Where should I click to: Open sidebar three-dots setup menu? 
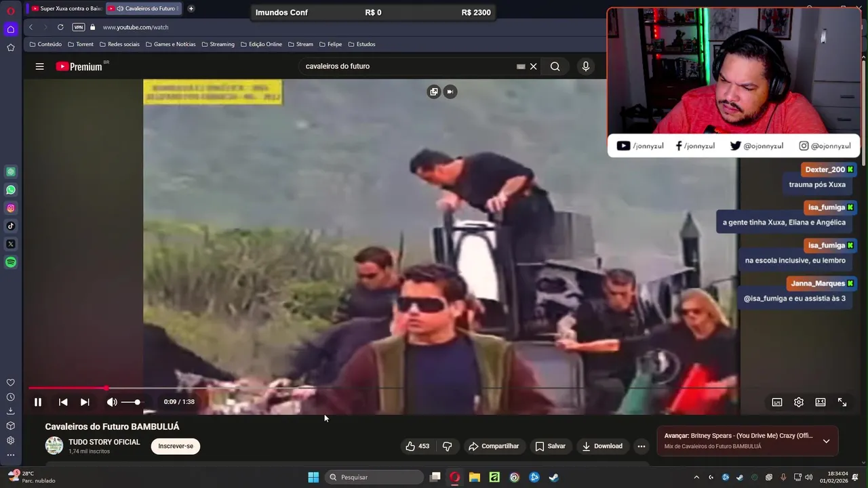11,455
